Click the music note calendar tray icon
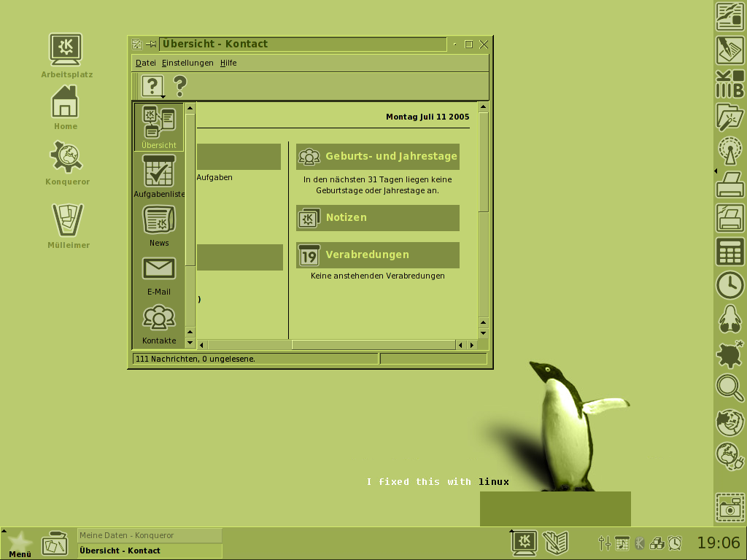 [x=622, y=542]
